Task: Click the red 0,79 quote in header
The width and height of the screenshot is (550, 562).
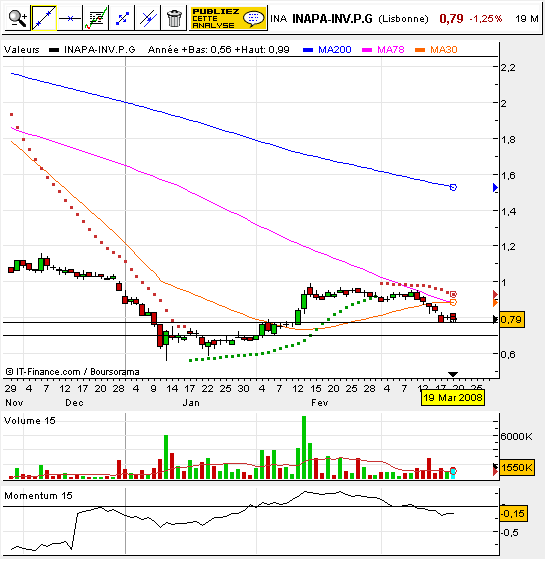Action: point(451,19)
